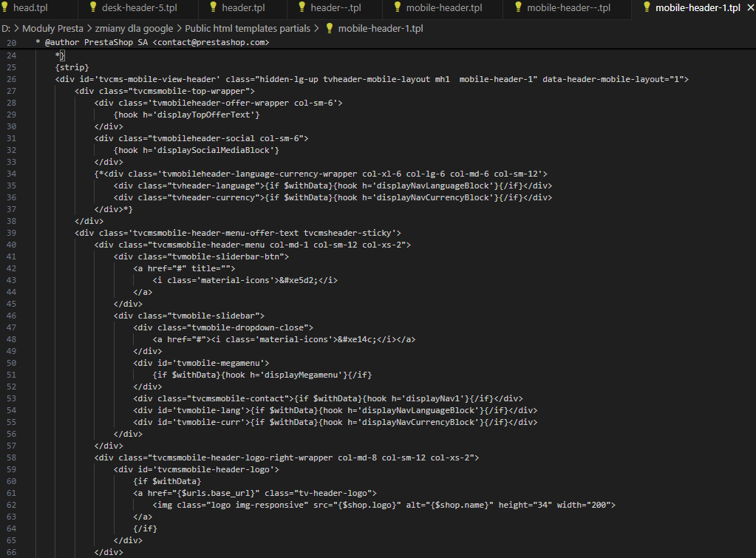Click 'tvcmsmobile-contact' class text
Image resolution: width=756 pixels, height=558 pixels.
[238, 398]
